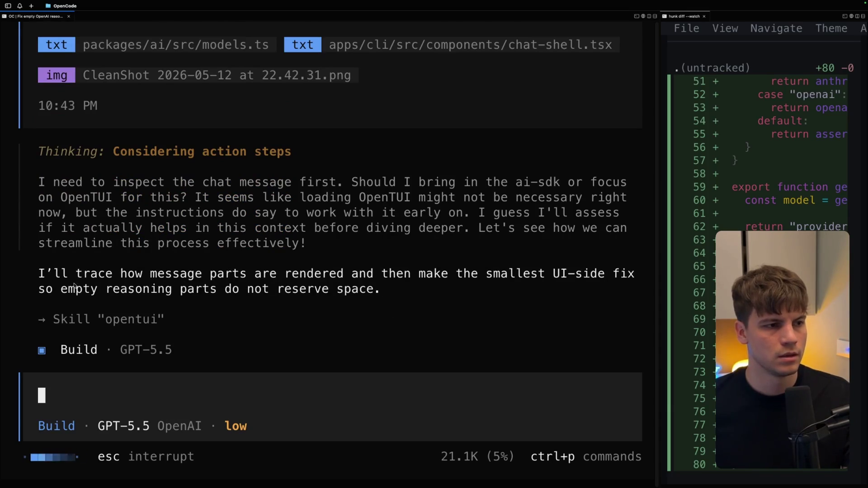Image resolution: width=868 pixels, height=488 pixels.
Task: Select the OpenCode folder icon
Action: pos(48,6)
